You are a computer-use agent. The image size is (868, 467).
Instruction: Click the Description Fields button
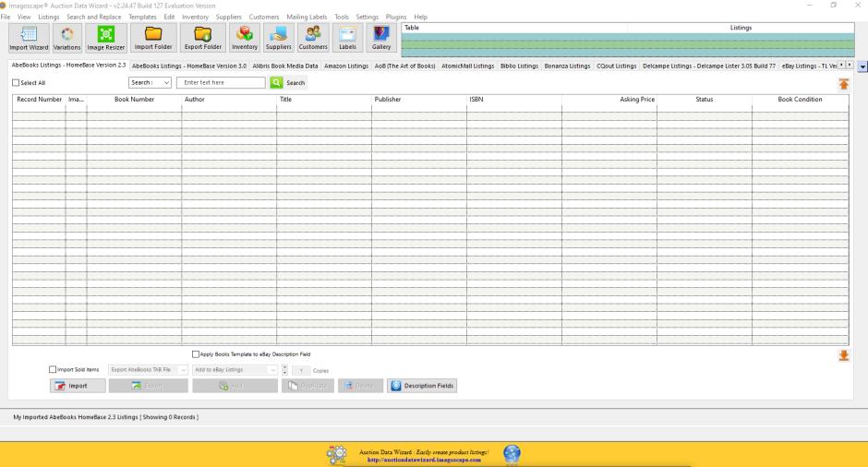click(422, 386)
